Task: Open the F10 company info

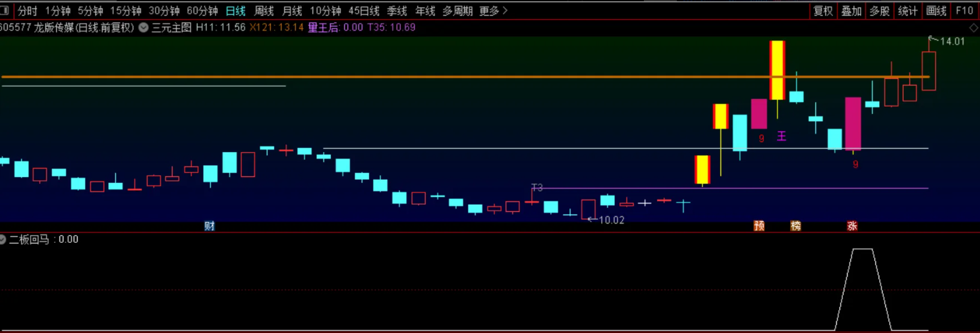Action: (964, 11)
